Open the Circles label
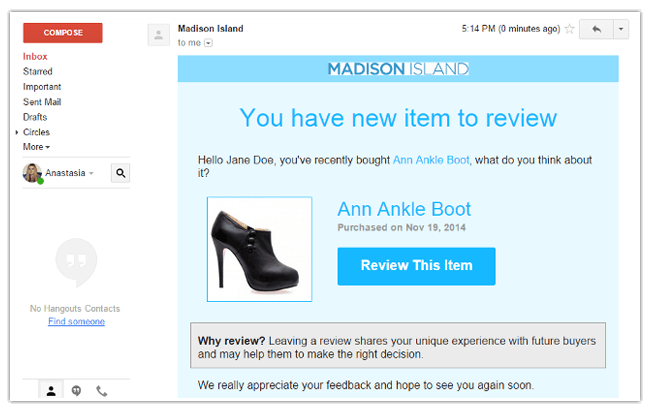Image resolution: width=650 pixels, height=412 pixels. (36, 132)
